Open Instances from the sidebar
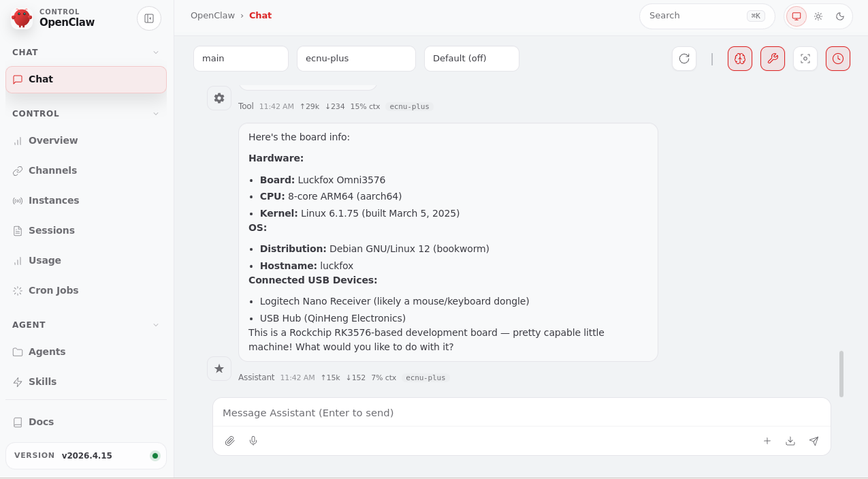This screenshot has height=479, width=868. (86, 200)
